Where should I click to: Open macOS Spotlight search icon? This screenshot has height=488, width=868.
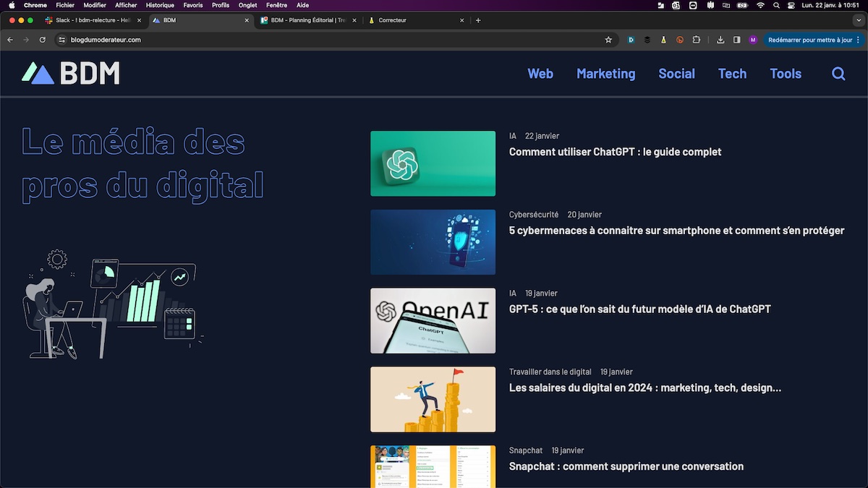pyautogui.click(x=776, y=5)
